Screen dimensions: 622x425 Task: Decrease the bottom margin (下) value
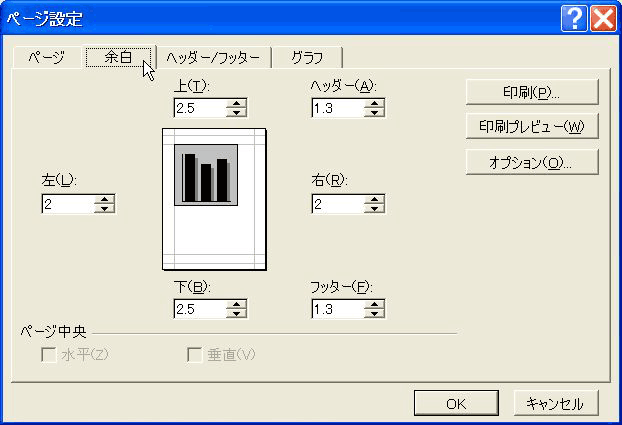(x=236, y=314)
